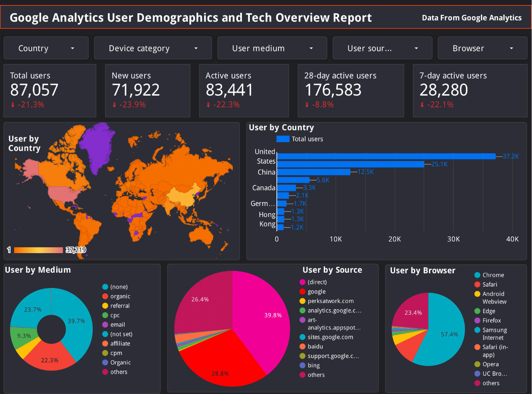Image resolution: width=532 pixels, height=394 pixels.
Task: Click the Chrome legend color dot
Action: click(477, 275)
